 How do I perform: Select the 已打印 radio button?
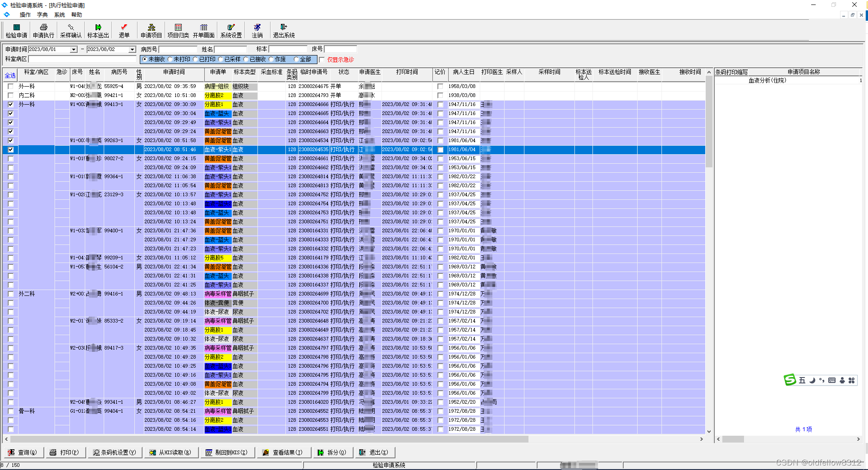point(195,59)
